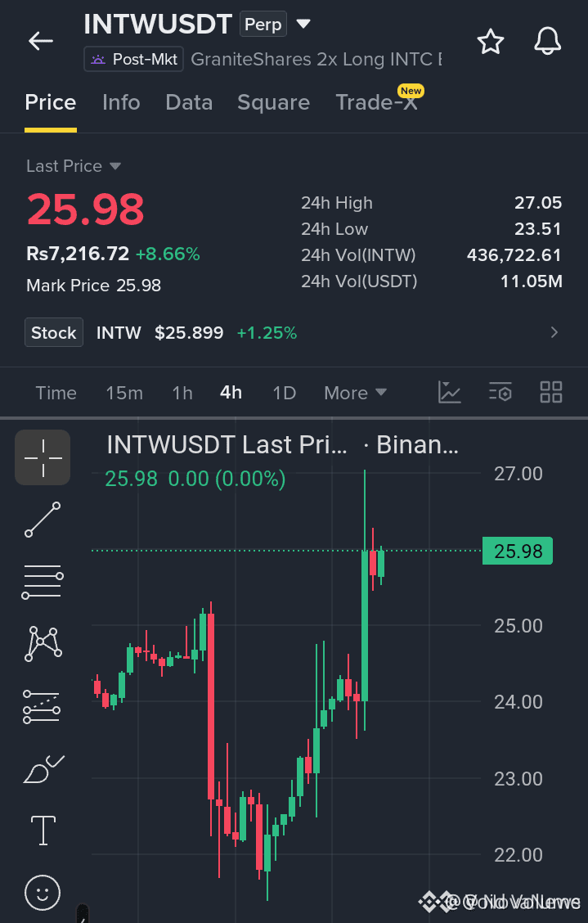This screenshot has height=923, width=588.
Task: Open the emoji sticker tool
Action: (x=43, y=893)
